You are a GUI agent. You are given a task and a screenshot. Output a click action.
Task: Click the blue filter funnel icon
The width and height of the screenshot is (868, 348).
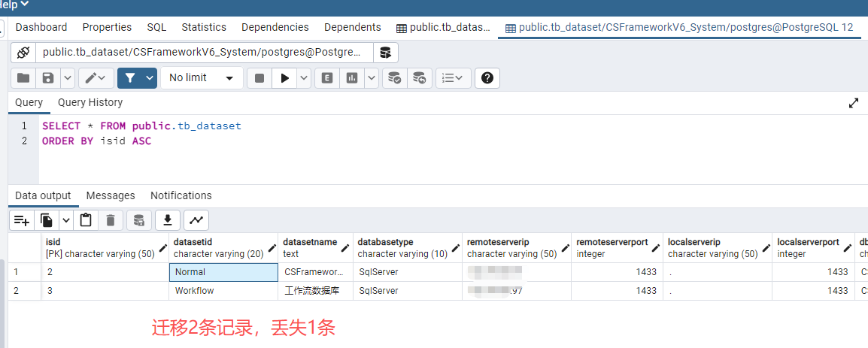[130, 78]
